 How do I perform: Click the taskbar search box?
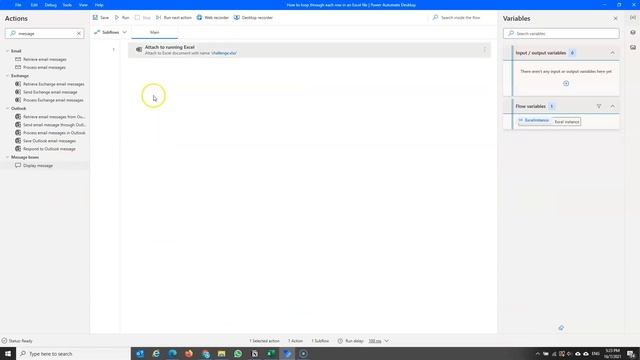[73, 353]
